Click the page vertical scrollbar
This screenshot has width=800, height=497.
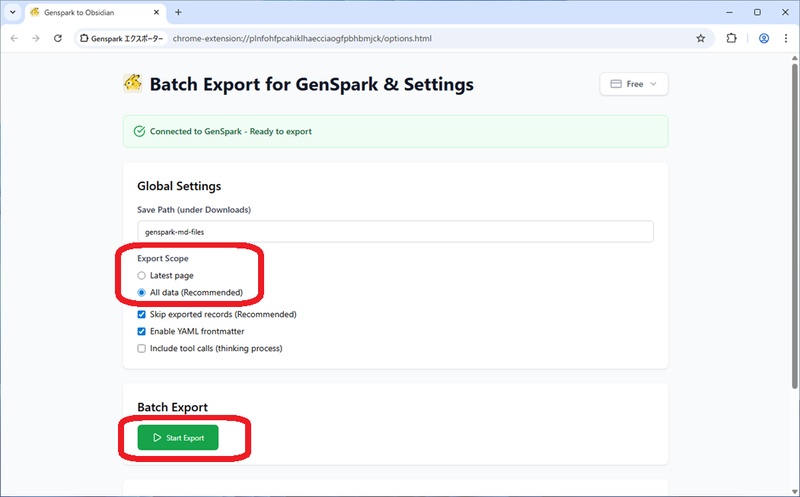(x=794, y=225)
